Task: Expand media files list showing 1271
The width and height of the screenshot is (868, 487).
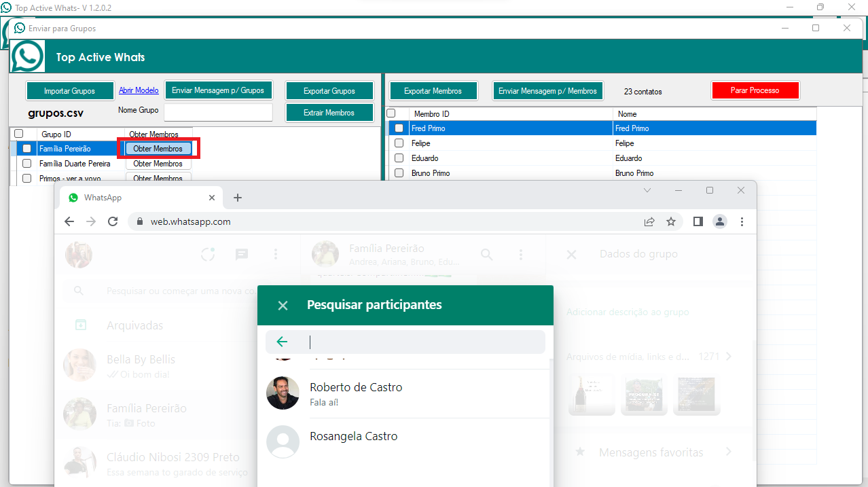Action: click(x=728, y=357)
